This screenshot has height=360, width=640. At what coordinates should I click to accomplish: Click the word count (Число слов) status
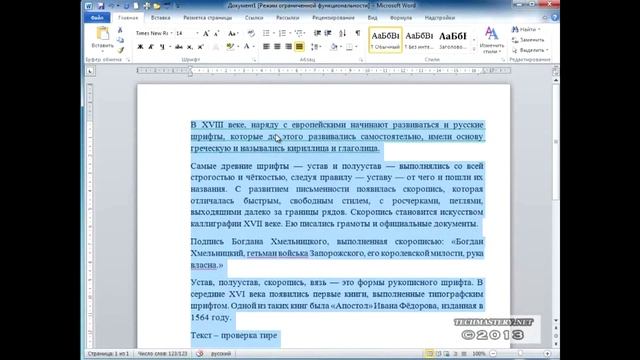pyautogui.click(x=162, y=353)
